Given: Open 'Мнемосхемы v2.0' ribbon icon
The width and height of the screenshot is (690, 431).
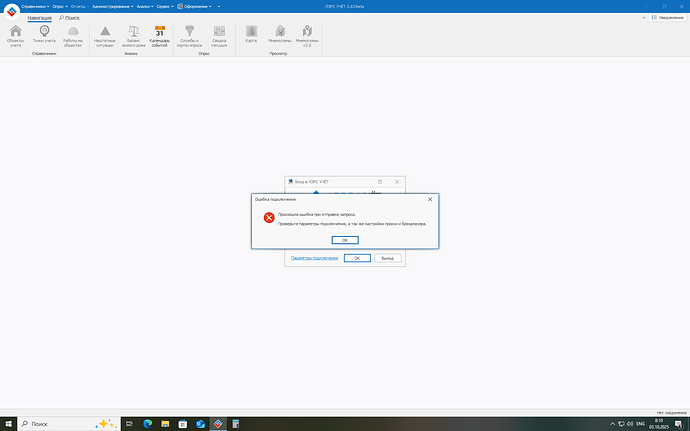Looking at the screenshot, I should coord(307,35).
